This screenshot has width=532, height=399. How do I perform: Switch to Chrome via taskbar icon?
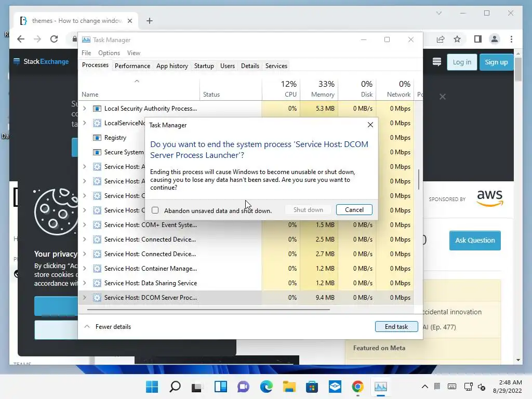pos(357,387)
